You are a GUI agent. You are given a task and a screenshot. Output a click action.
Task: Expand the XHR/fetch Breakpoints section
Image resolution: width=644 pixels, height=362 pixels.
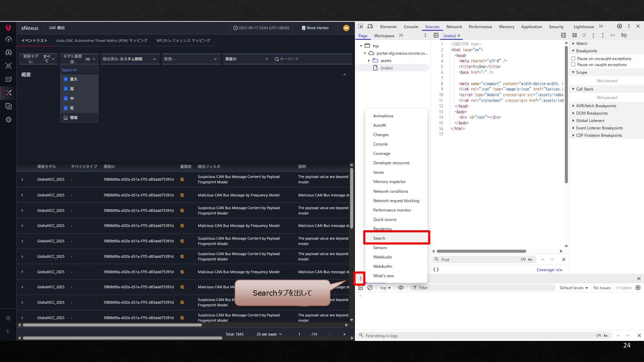pyautogui.click(x=596, y=106)
